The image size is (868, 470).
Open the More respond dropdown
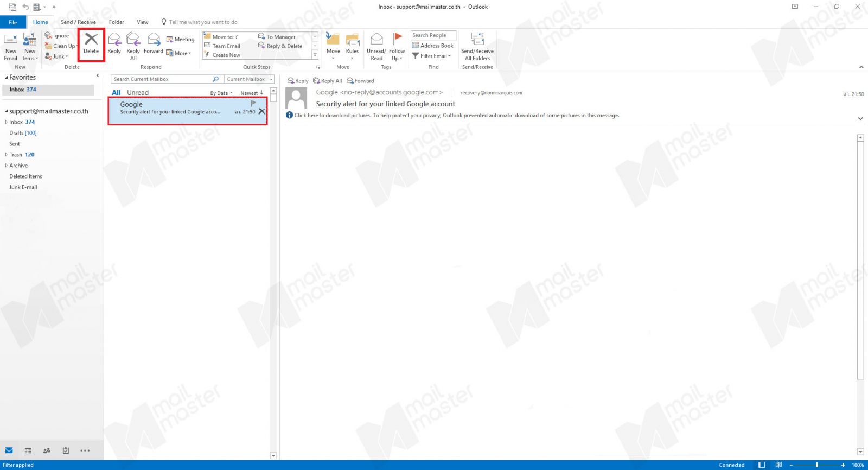[x=179, y=53]
